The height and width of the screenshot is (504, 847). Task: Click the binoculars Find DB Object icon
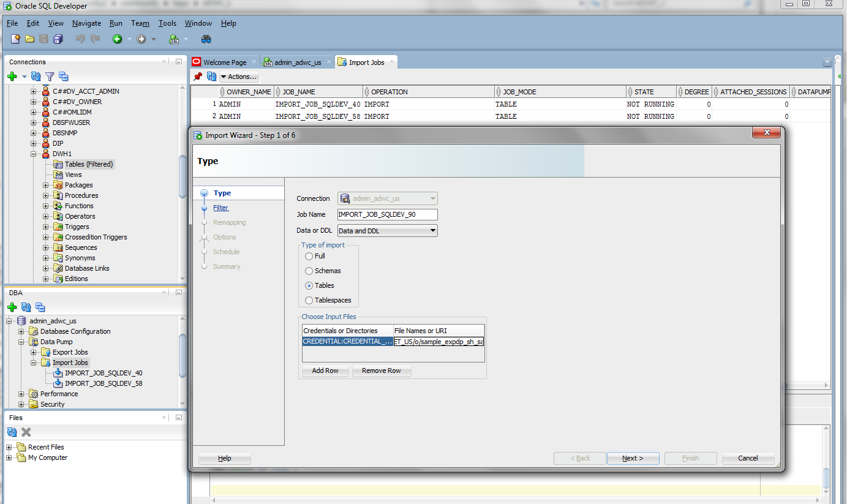coord(206,39)
